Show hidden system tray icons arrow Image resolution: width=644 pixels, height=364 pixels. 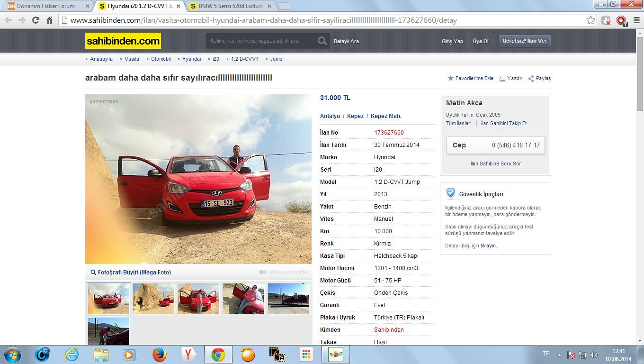(559, 355)
